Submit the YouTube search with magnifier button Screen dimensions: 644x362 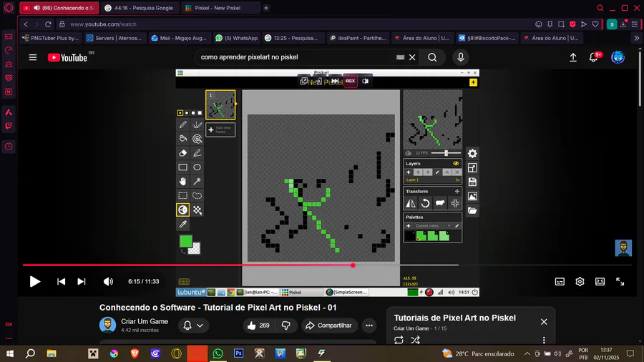(432, 57)
